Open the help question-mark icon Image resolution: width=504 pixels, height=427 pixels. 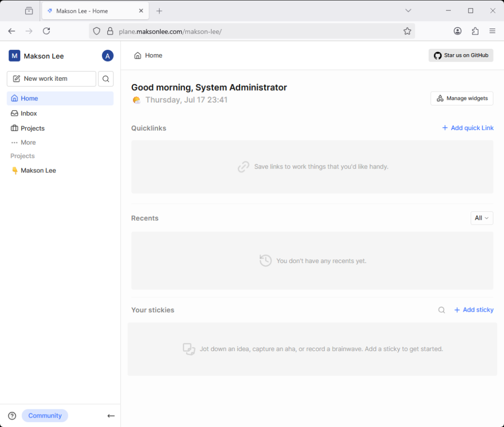click(x=12, y=416)
